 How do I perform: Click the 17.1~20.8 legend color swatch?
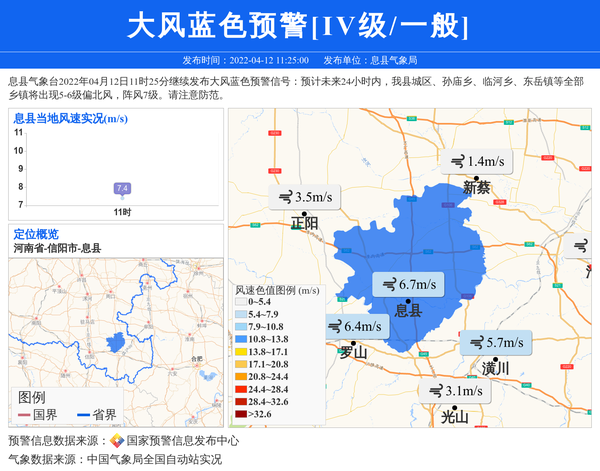(241, 364)
